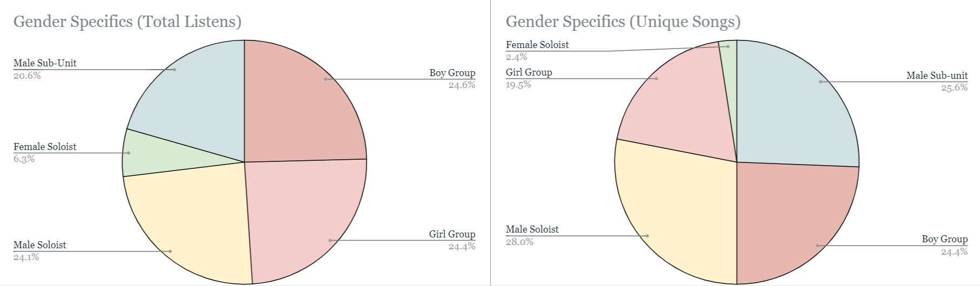Viewport: 980px width, 286px height.
Task: Click the 'Gender Specifics (Unique Songs)' title
Action: coord(623,22)
